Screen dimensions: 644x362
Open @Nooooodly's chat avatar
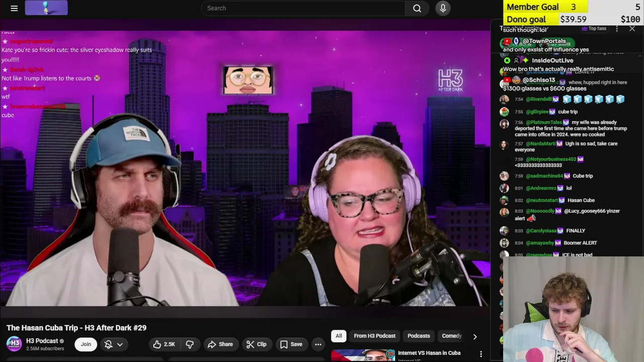[504, 212]
